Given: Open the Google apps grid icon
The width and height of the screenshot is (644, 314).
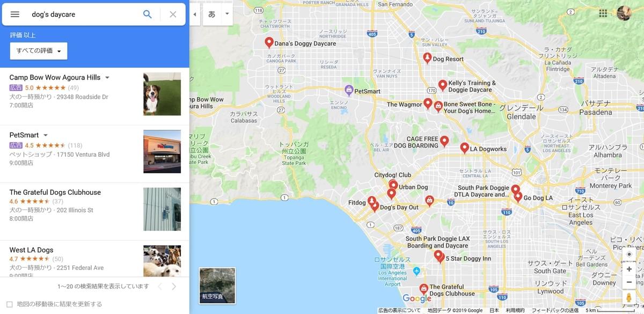Looking at the screenshot, I should [x=603, y=13].
